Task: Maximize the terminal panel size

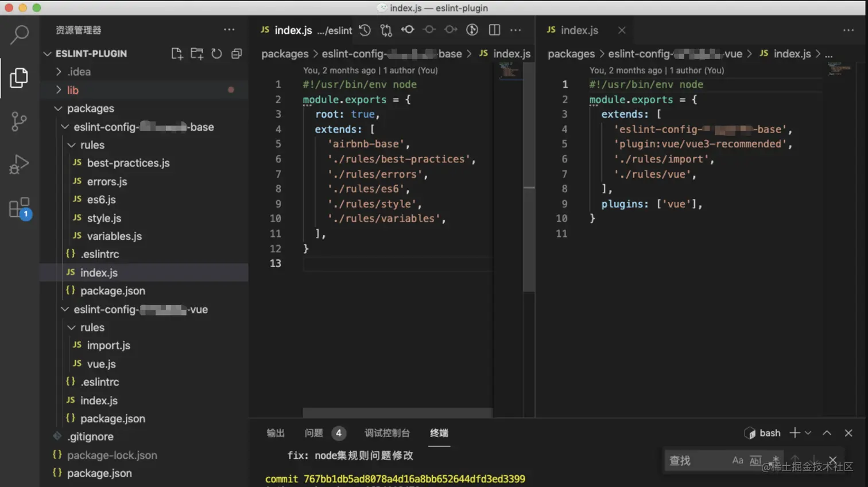Action: coord(827,433)
